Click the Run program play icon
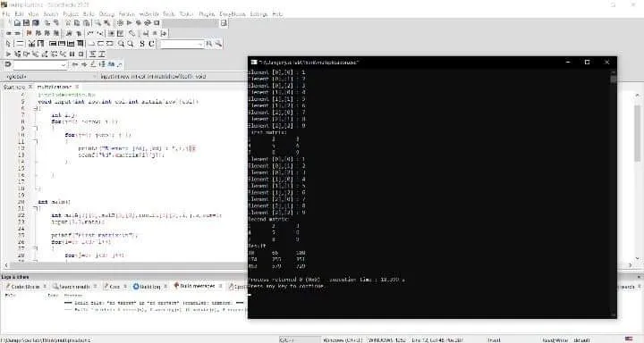The width and height of the screenshot is (644, 343). (x=130, y=23)
